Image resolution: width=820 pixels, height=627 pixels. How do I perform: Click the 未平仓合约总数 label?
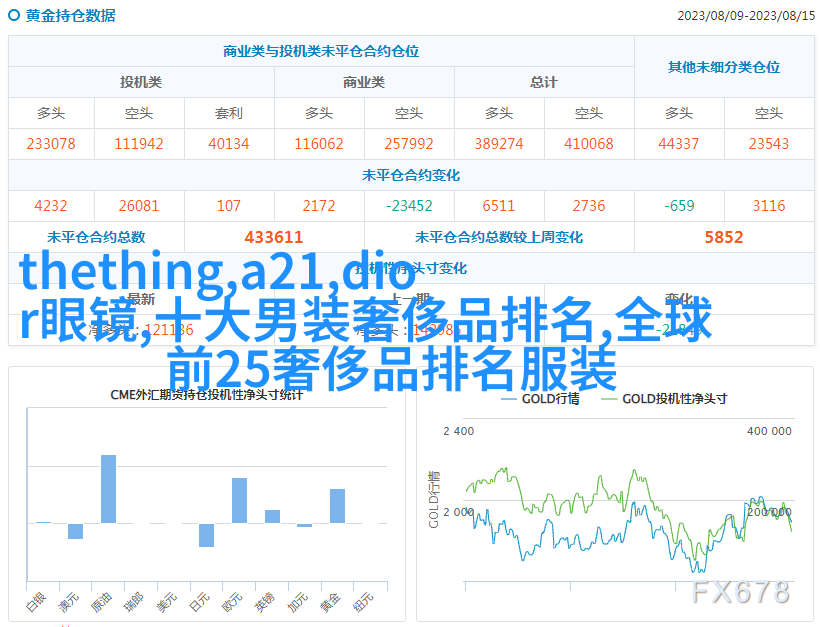coord(96,237)
